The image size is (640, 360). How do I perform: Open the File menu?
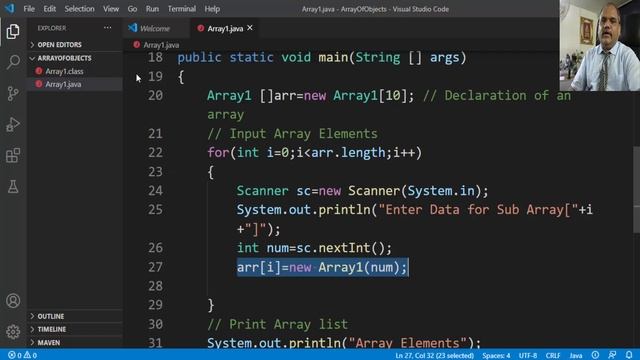click(29, 9)
